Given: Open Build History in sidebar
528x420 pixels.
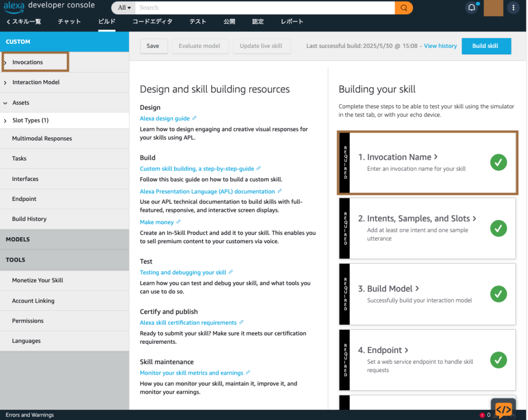Looking at the screenshot, I should pos(64,219).
